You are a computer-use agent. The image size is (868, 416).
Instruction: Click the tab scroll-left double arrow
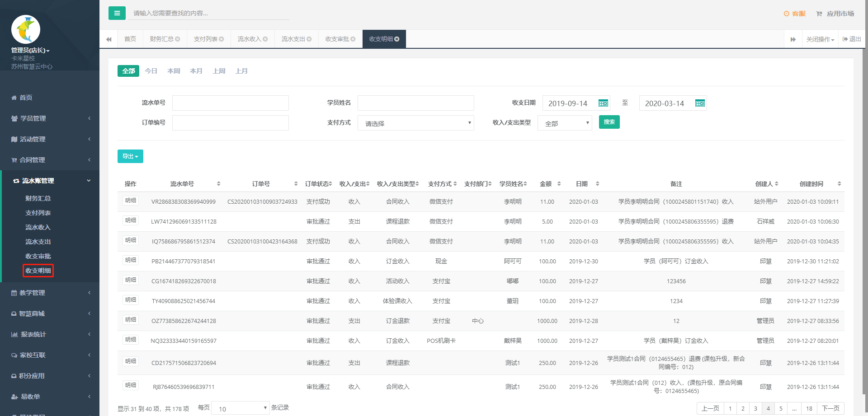click(108, 39)
